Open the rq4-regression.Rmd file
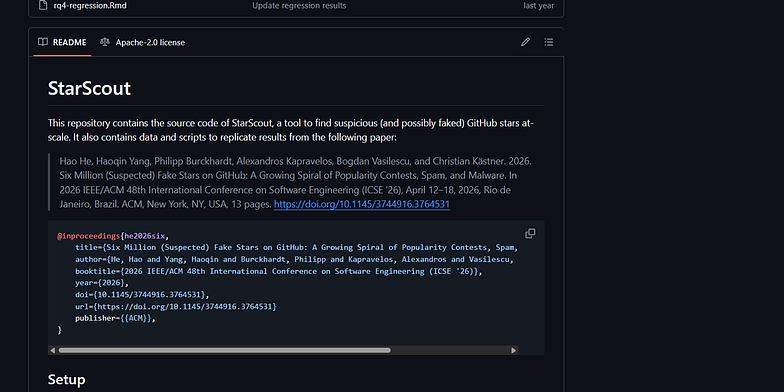This screenshot has height=392, width=784. tap(90, 6)
